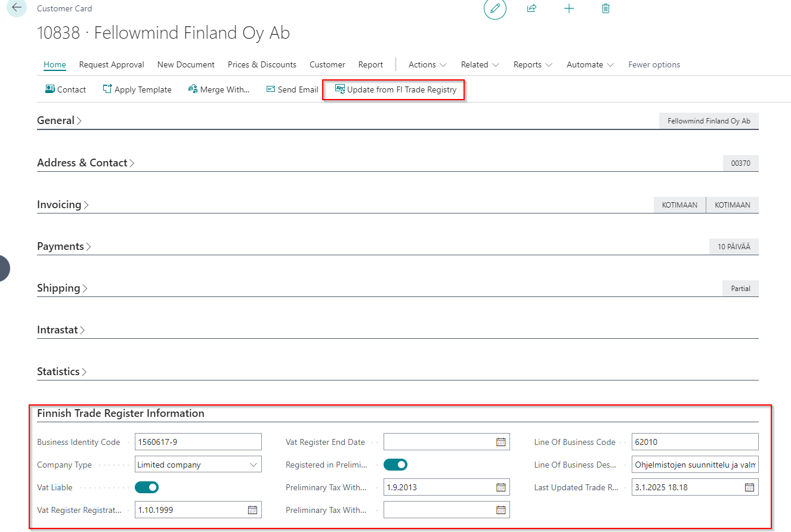Click Update from FI Trade Registry
The image size is (791, 532).
pyautogui.click(x=395, y=89)
